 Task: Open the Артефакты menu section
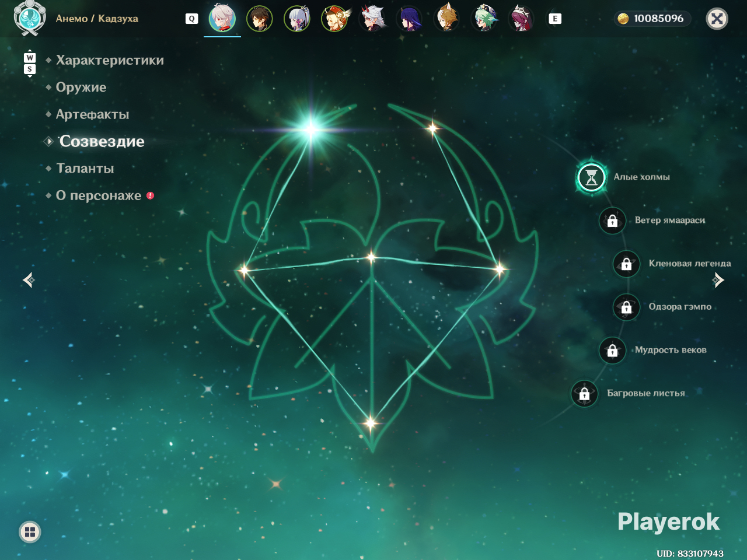pyautogui.click(x=92, y=114)
